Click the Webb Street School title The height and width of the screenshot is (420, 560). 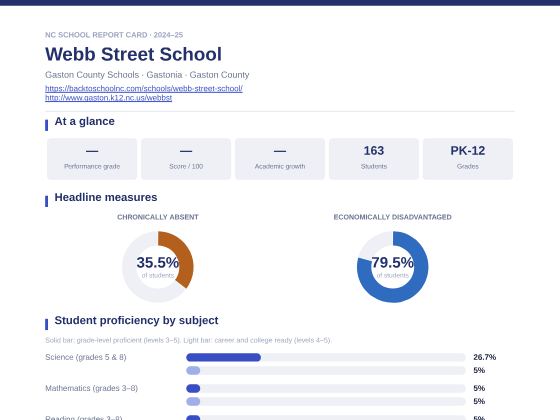point(133,54)
